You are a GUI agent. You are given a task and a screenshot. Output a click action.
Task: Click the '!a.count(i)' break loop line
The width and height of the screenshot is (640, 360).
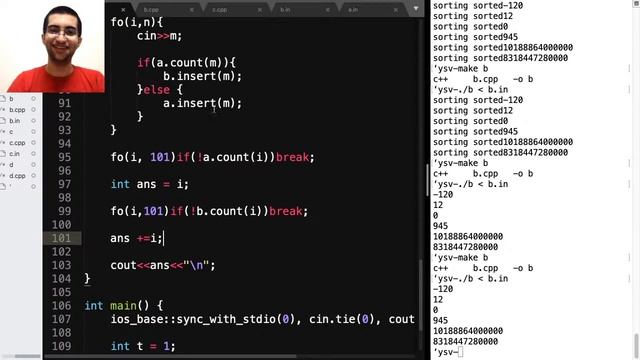[213, 158]
